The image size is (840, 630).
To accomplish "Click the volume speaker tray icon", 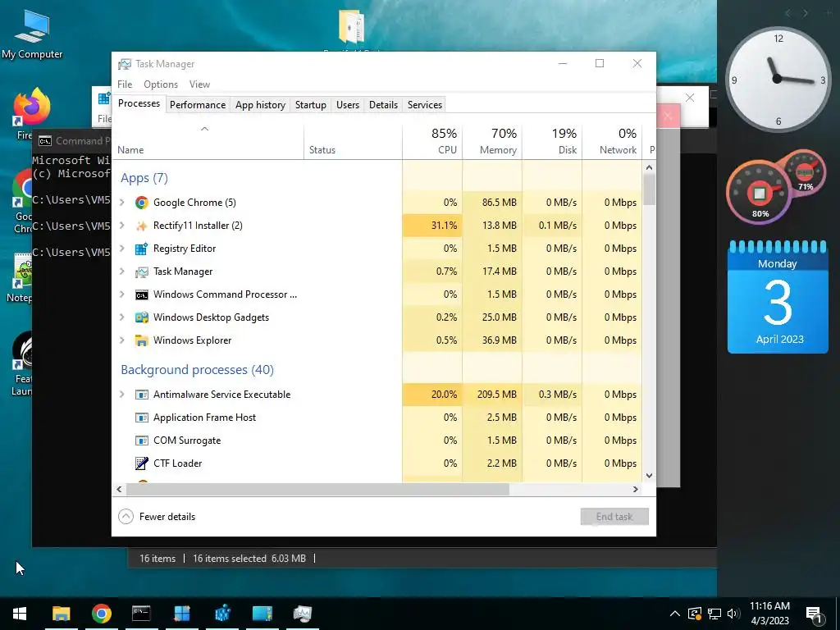I will [733, 614].
